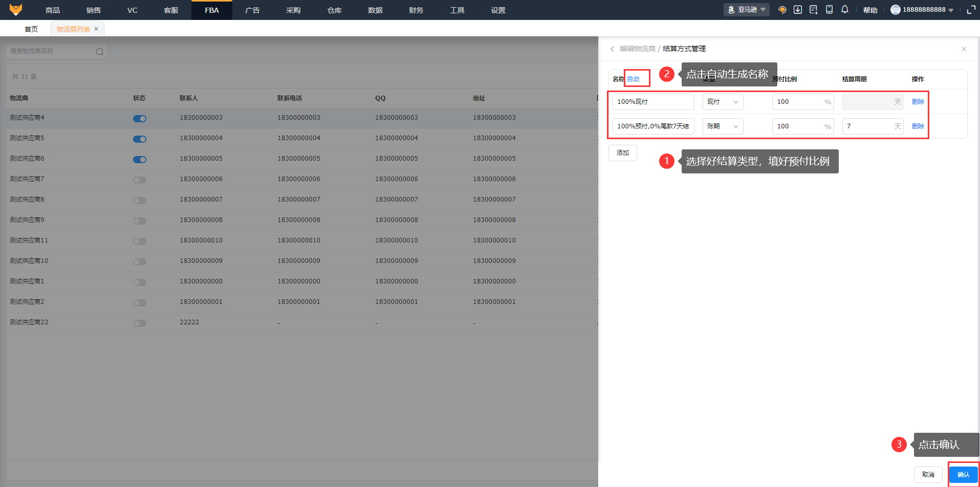Expand the 亚马逊 platform selector

click(x=746, y=10)
